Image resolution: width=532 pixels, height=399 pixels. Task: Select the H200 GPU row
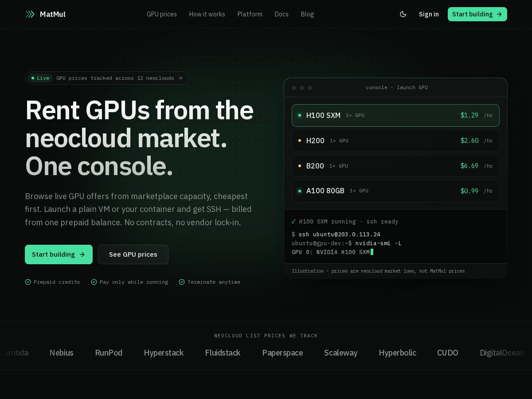point(395,141)
